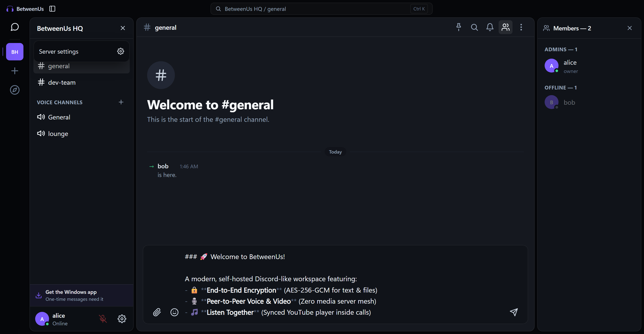Click the BetweenUs app name
The image size is (644, 334).
pos(30,9)
